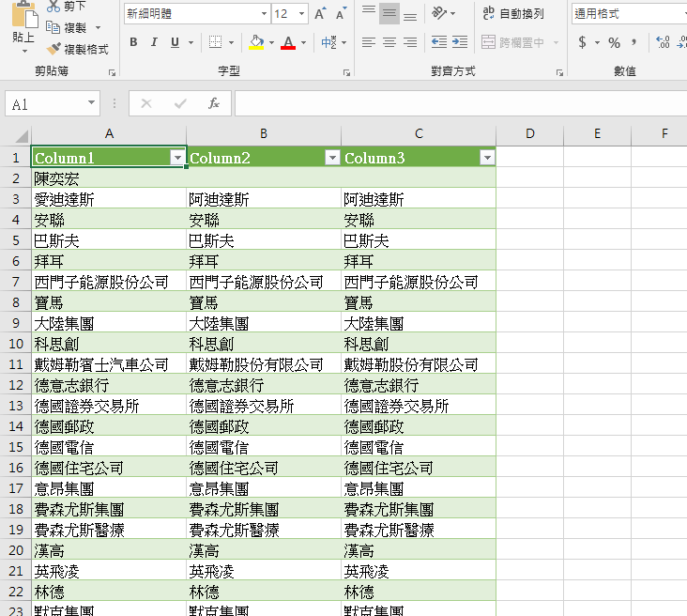Select row 7 header
Screen dimensions: 687x616
click(x=16, y=282)
